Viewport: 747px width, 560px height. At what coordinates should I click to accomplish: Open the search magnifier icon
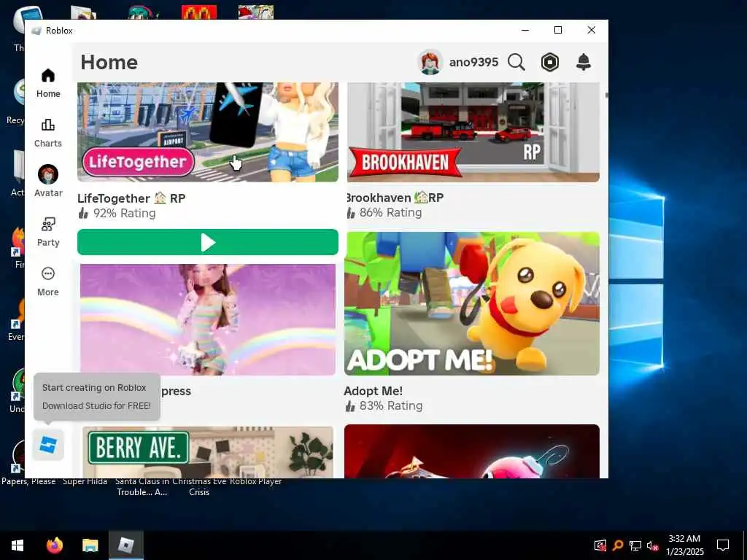[516, 62]
